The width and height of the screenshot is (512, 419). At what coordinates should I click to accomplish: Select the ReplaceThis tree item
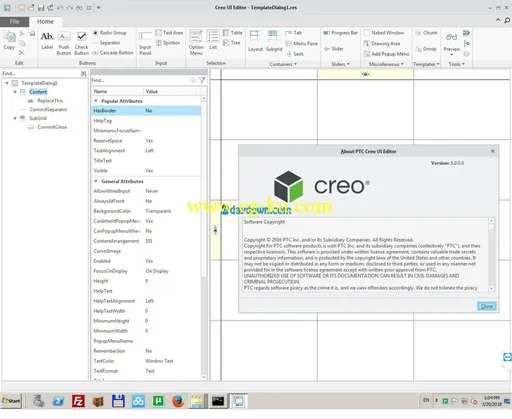coord(50,101)
